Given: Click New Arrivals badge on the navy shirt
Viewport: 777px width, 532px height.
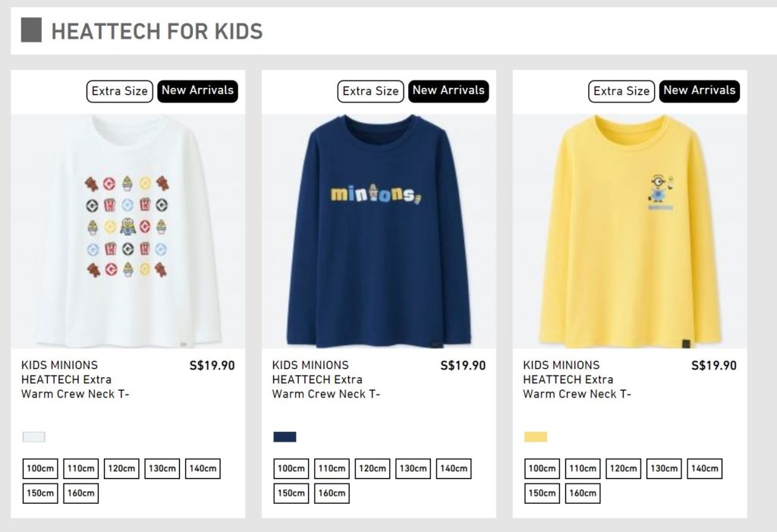Looking at the screenshot, I should coord(448,91).
